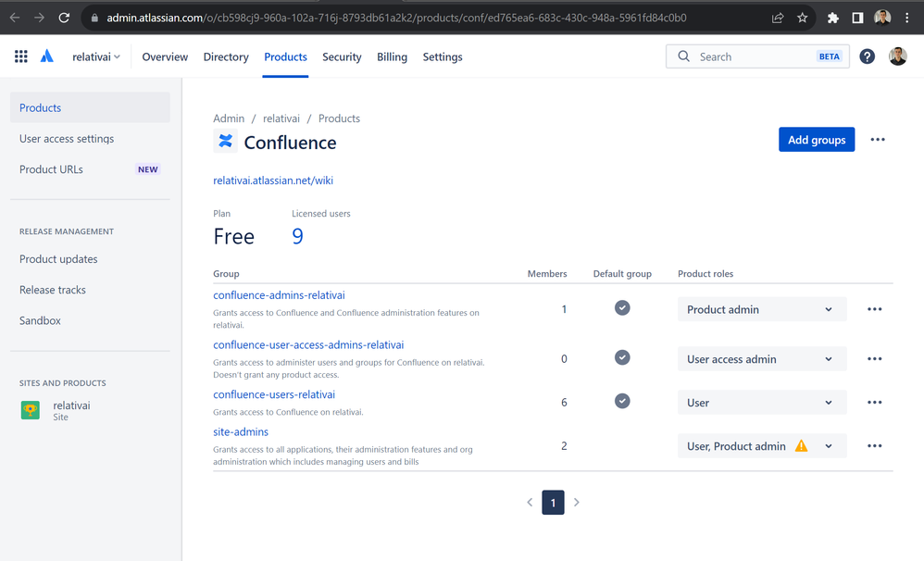This screenshot has height=561, width=924.
Task: Click the Confluence product logo icon
Action: 225,142
